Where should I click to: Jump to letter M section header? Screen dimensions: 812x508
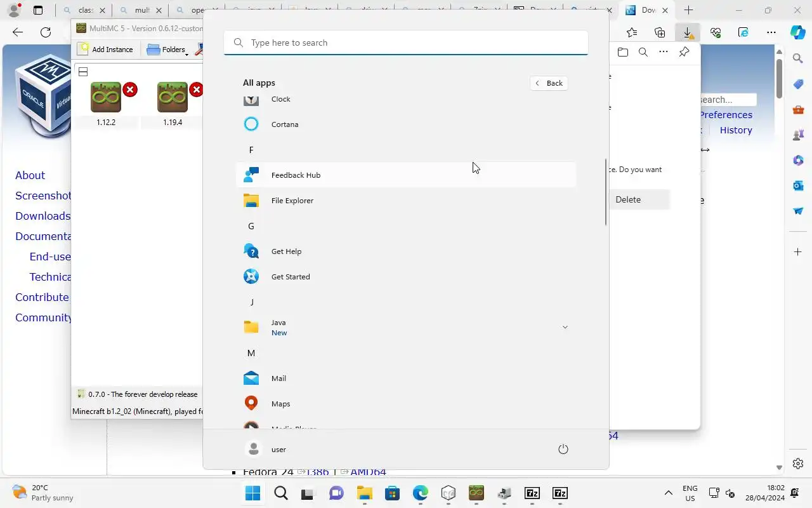click(x=251, y=353)
